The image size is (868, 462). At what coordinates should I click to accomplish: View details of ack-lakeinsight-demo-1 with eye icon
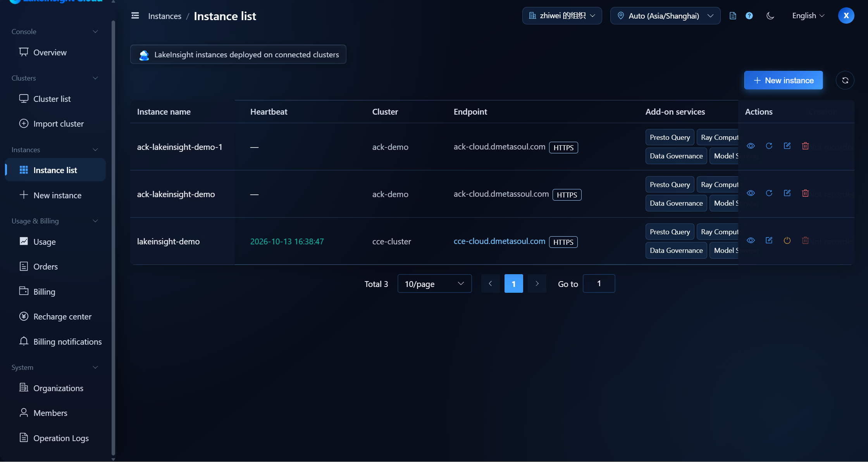point(751,146)
